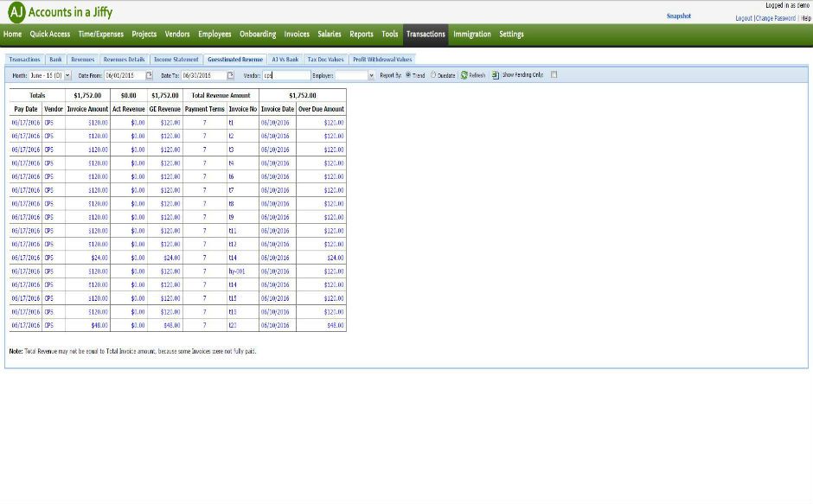
Task: Click the Invoice Date column header
Action: (278, 109)
